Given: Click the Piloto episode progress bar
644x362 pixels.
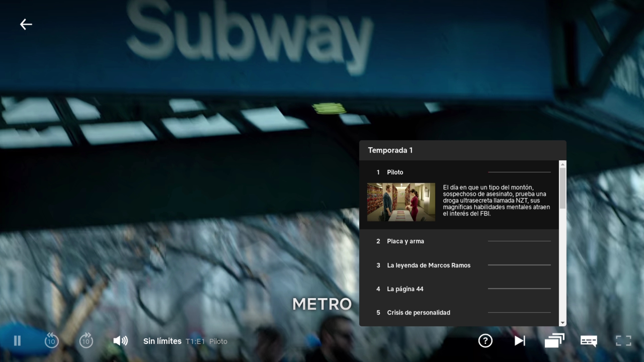Looking at the screenshot, I should point(519,172).
